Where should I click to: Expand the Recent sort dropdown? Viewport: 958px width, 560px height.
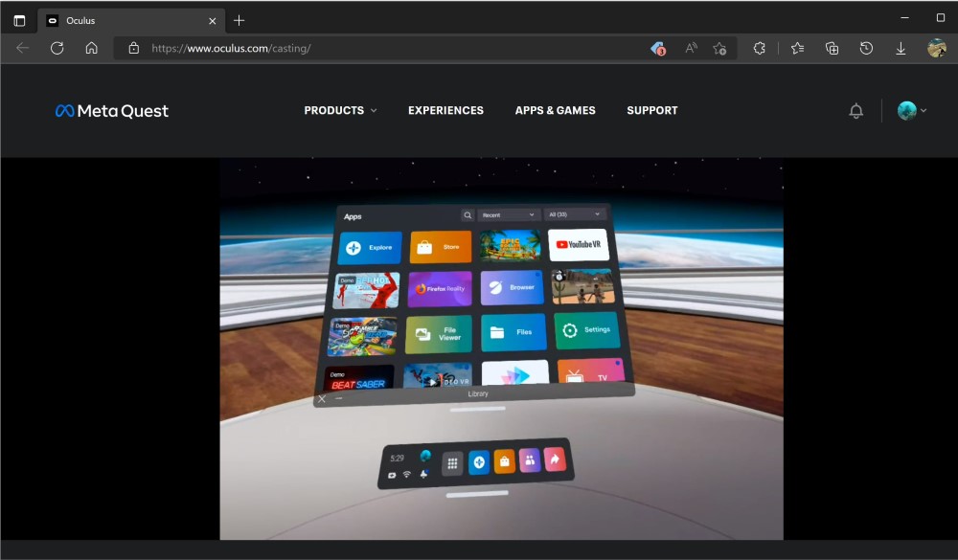point(509,215)
